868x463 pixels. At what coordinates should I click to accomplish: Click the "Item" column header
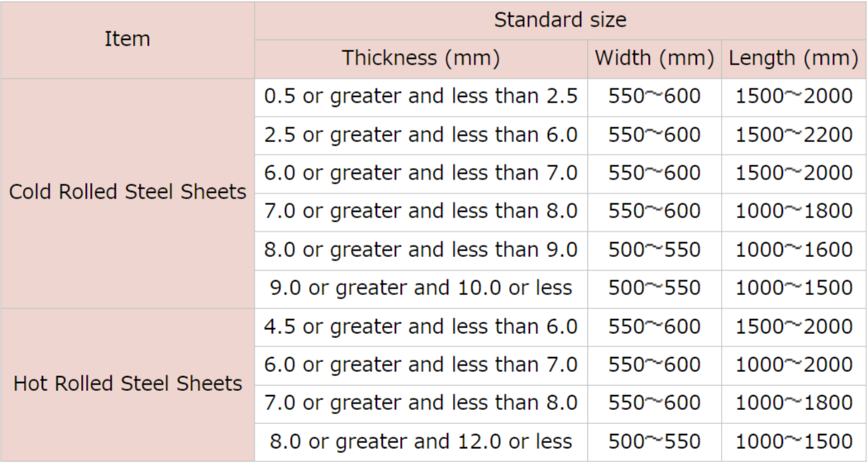127,39
